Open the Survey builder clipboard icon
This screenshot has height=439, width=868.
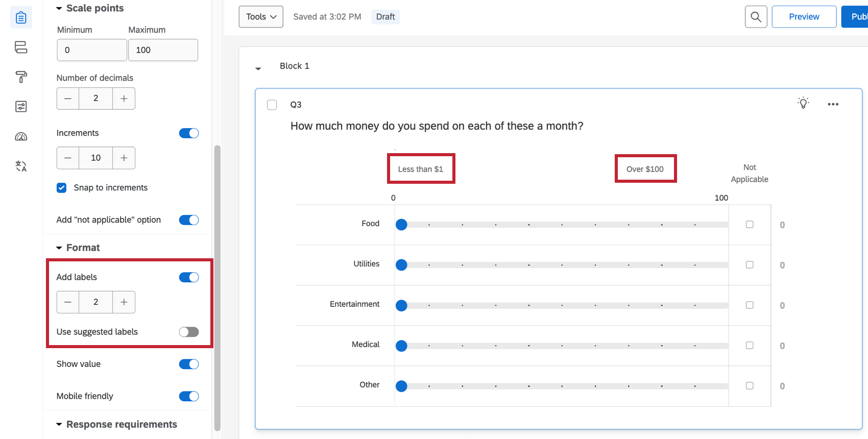click(x=21, y=17)
